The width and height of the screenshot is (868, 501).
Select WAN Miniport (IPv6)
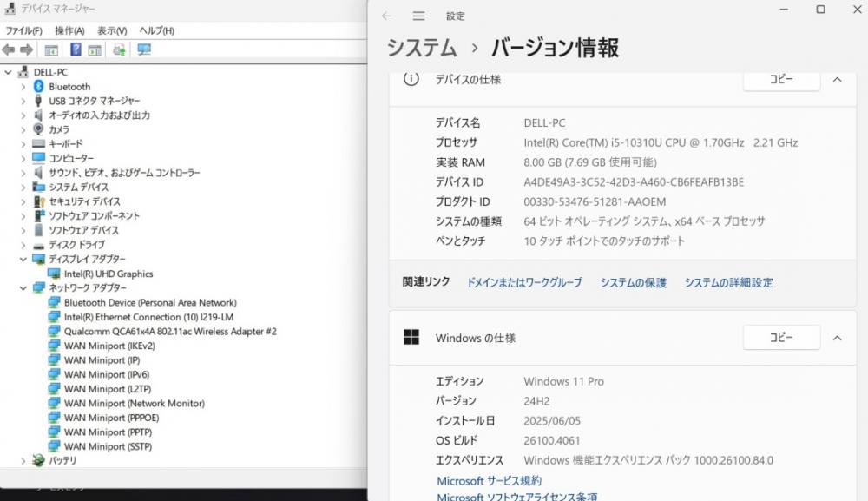coord(107,374)
